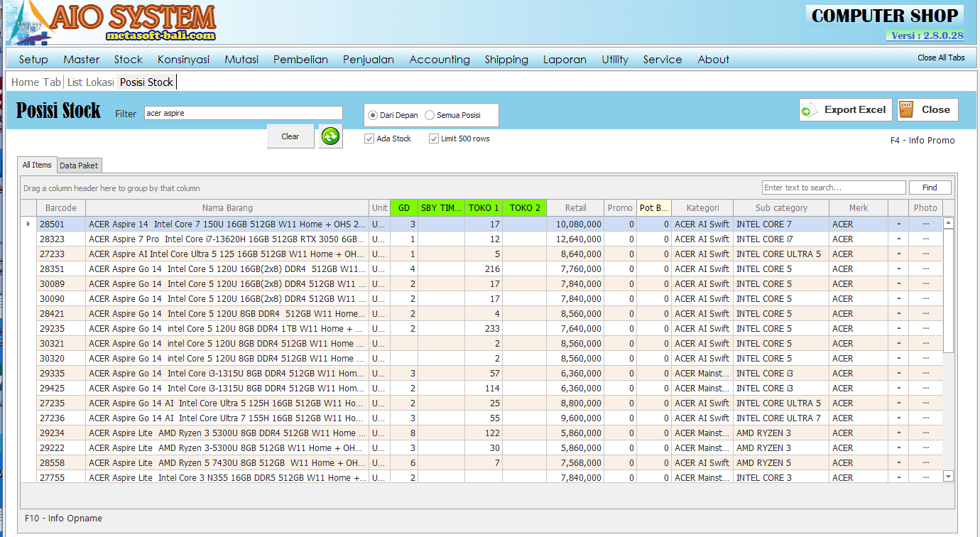980x537 pixels.
Task: Open the photo ellipsis for barcode 28351
Action: 925,268
